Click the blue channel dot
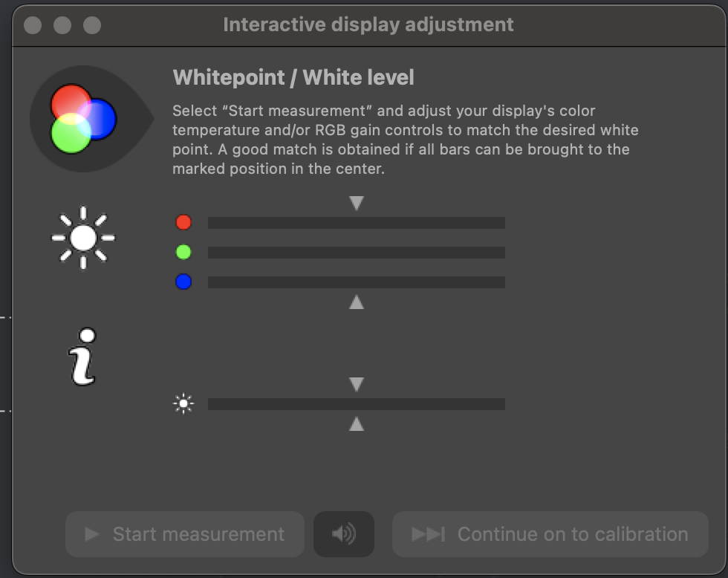 coord(183,282)
